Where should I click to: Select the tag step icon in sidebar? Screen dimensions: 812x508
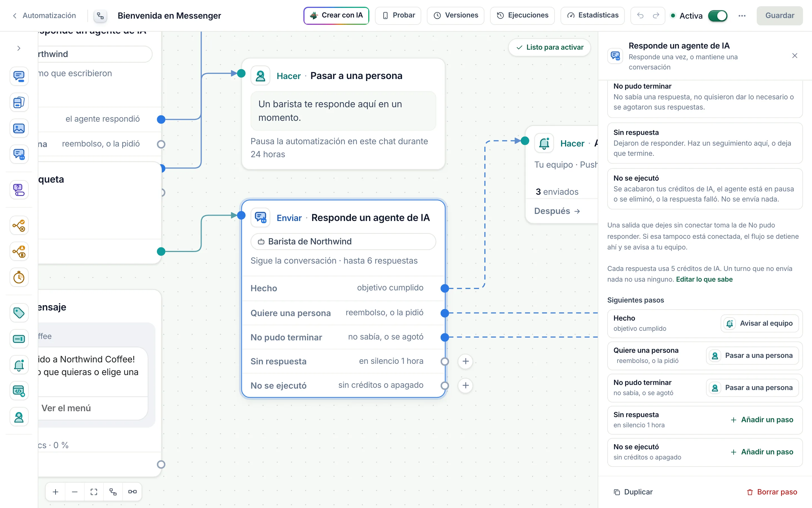click(19, 313)
